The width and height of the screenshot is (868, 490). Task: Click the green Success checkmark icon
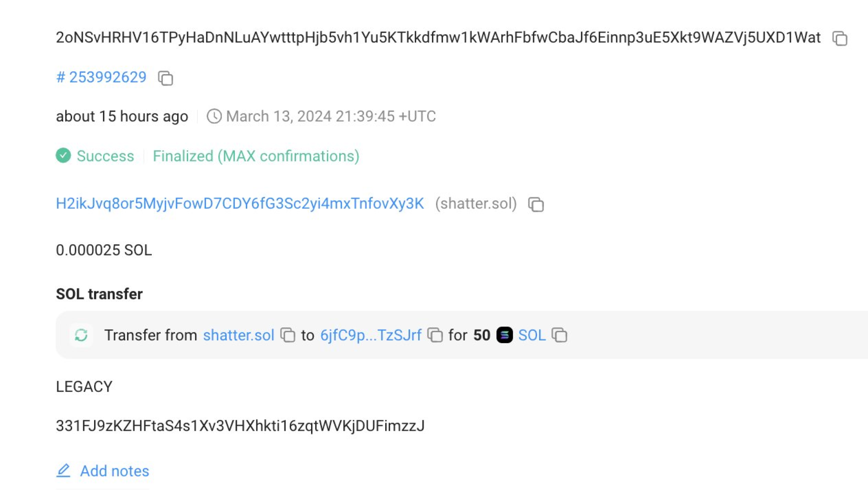tap(63, 156)
